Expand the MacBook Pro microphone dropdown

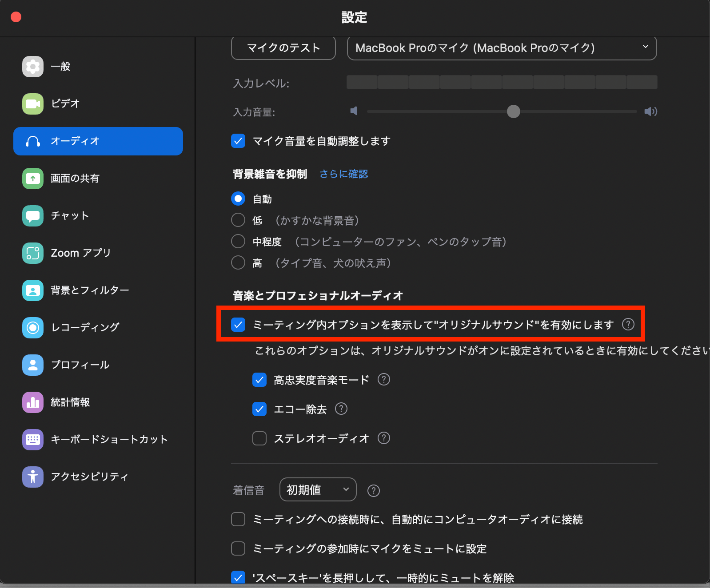[502, 48]
